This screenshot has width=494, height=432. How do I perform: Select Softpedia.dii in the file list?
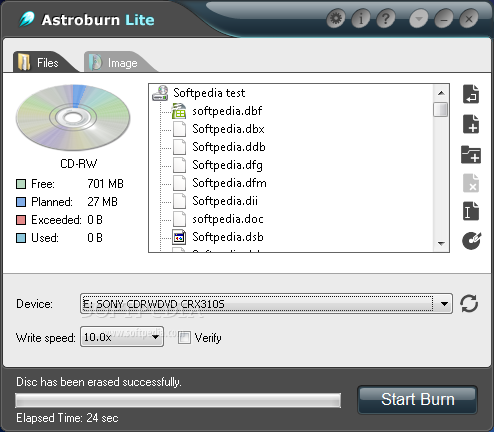(225, 201)
